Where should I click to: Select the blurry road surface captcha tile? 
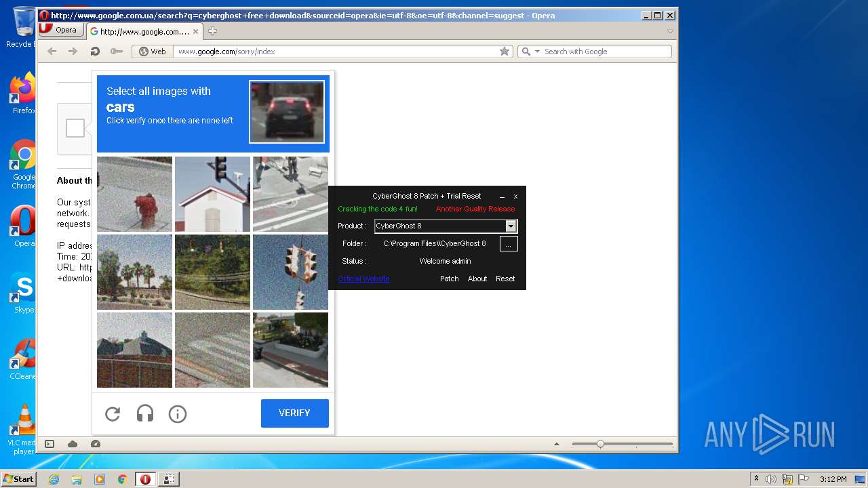(x=212, y=350)
